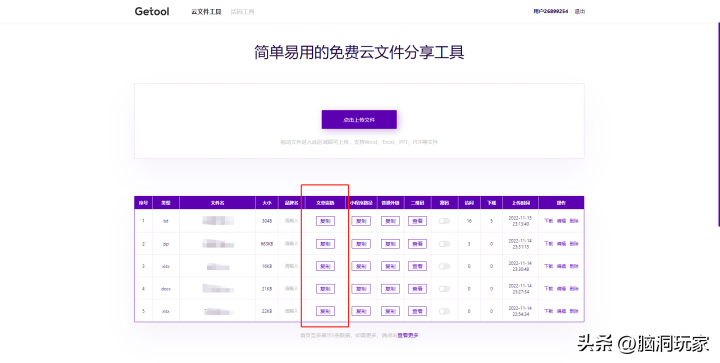Copy article link for row 5 file
The image size is (720, 363).
pyautogui.click(x=325, y=311)
